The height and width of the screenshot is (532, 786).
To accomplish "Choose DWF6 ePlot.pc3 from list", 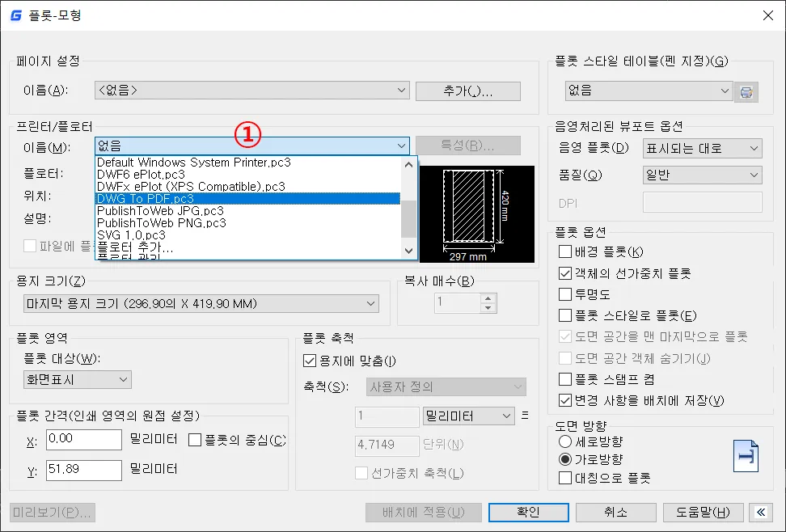I will (248, 175).
